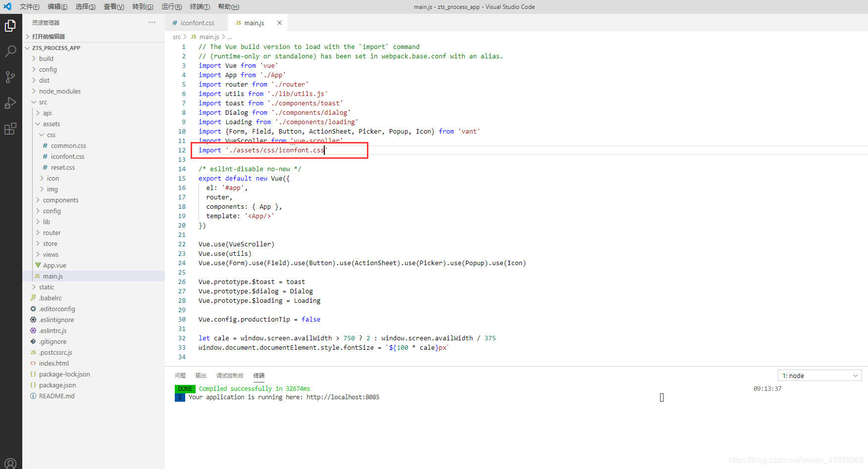Image resolution: width=868 pixels, height=469 pixels.
Task: Close the main.js editor tab
Action: [279, 23]
